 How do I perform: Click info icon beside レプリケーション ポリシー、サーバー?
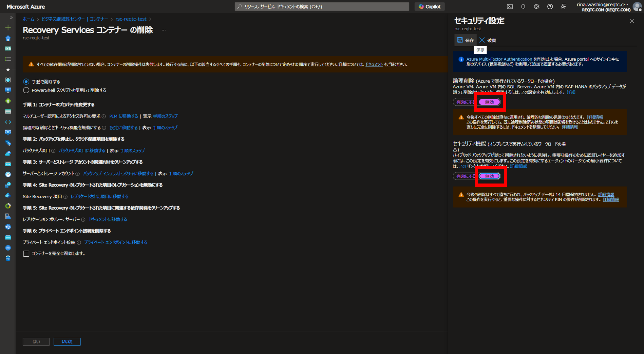click(x=83, y=220)
